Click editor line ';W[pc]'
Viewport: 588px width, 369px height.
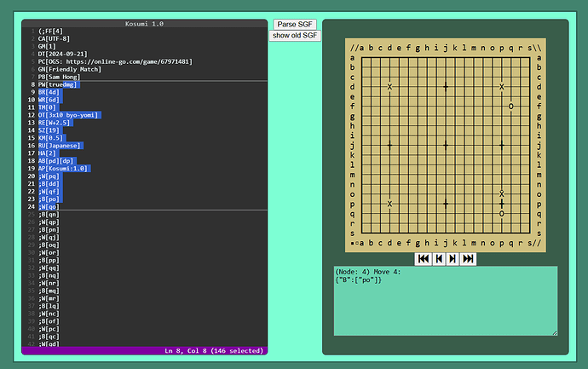pos(49,329)
